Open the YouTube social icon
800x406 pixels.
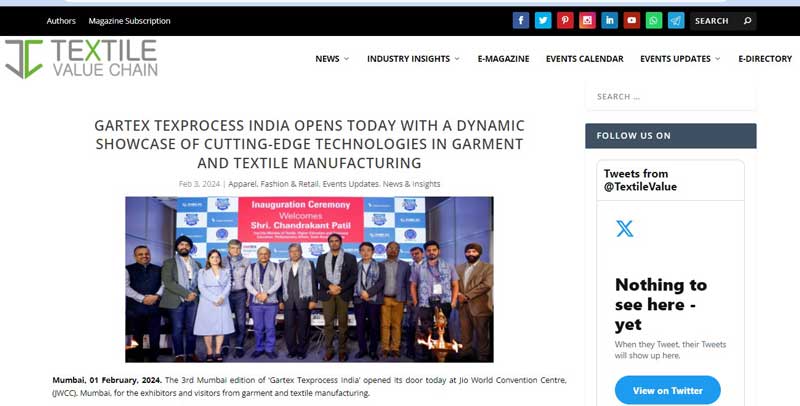pyautogui.click(x=632, y=20)
